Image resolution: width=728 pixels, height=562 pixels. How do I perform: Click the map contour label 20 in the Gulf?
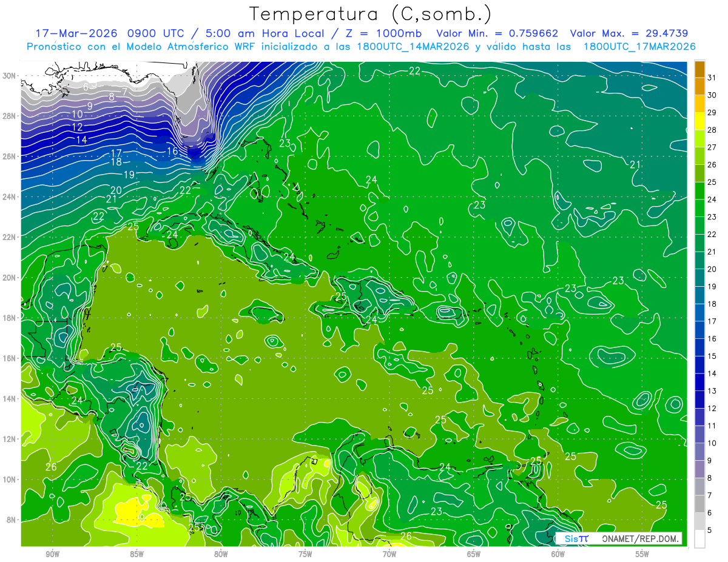[x=116, y=190]
